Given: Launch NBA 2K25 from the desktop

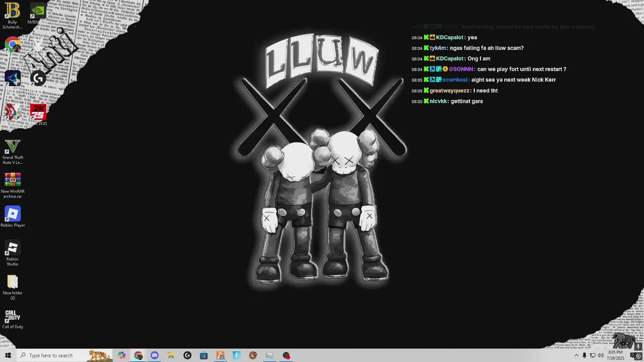Looking at the screenshot, I should 38,115.
